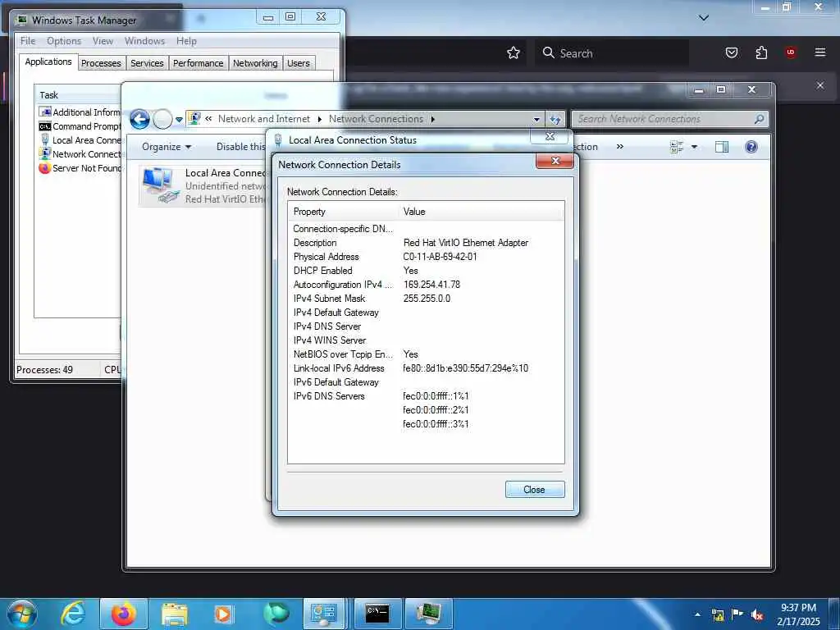The image size is (840, 630).
Task: Toggle the preview pane icon
Action: coord(722,147)
